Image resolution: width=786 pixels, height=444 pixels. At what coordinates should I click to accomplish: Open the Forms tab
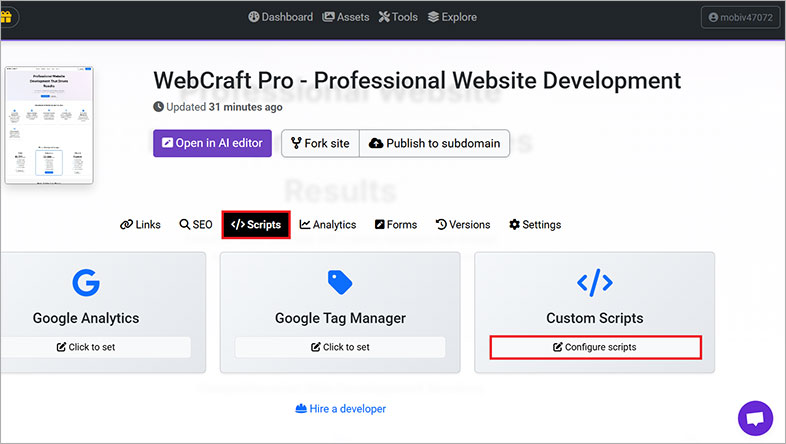coord(395,225)
